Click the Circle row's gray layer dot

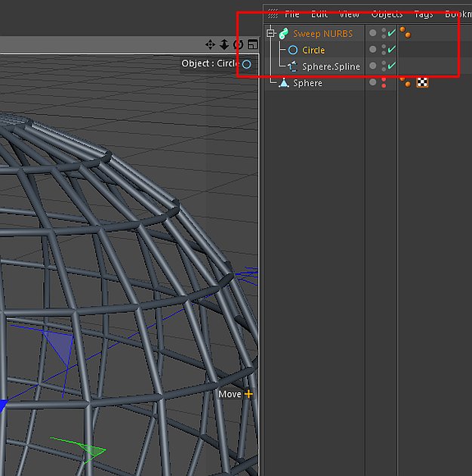[x=373, y=49]
